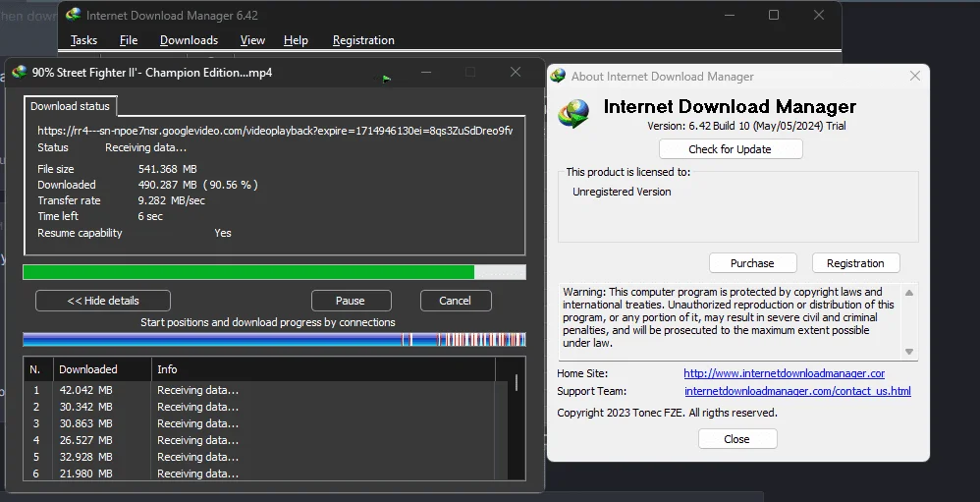
Task: Open the Tasks menu in the IDM window
Action: 83,40
